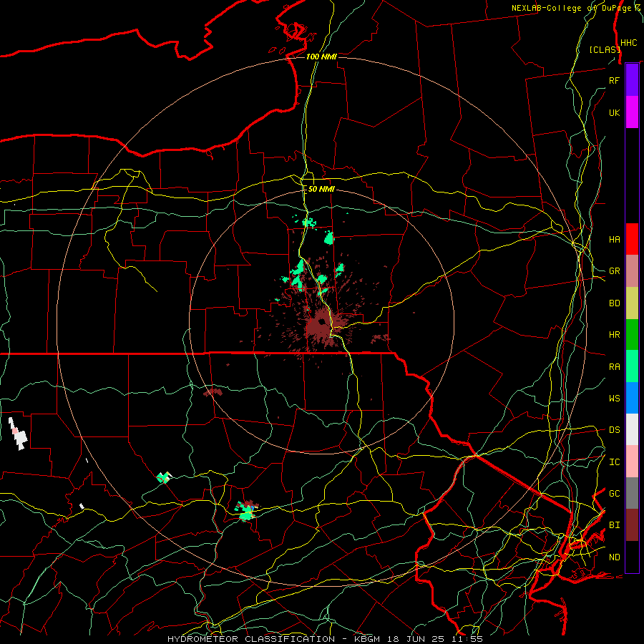This screenshot has width=644, height=644.
Task: Select the yellow BD legend color swatch
Action: pos(632,303)
